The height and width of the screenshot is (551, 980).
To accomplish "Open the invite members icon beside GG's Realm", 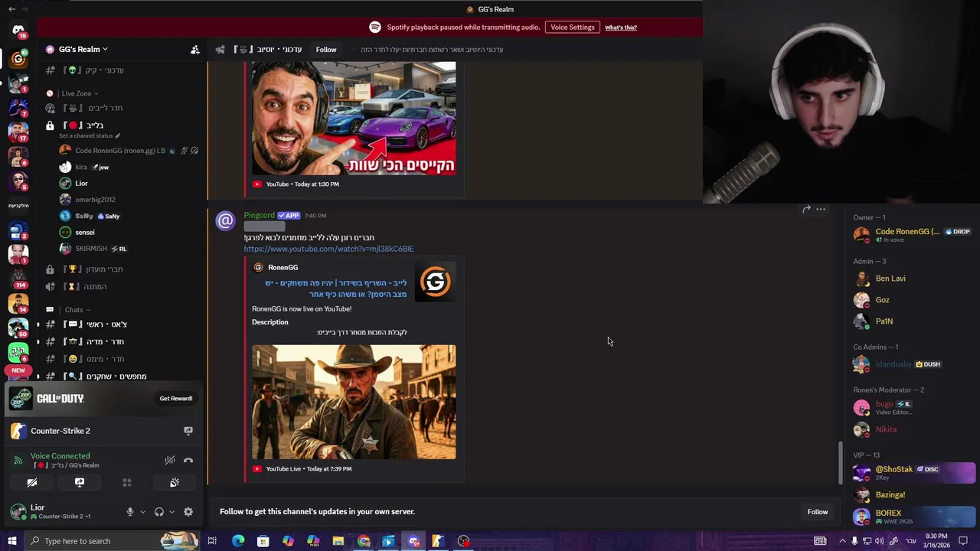I will tap(195, 50).
